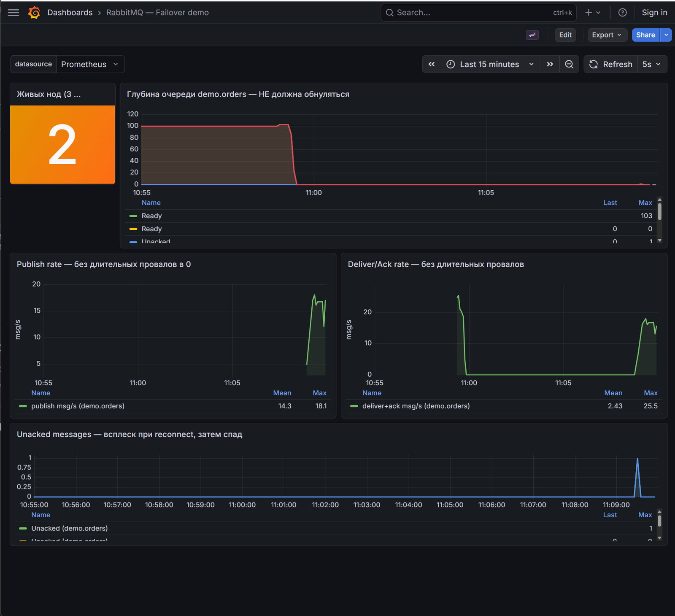This screenshot has width=675, height=616.
Task: Shift time range forwards
Action: (550, 64)
